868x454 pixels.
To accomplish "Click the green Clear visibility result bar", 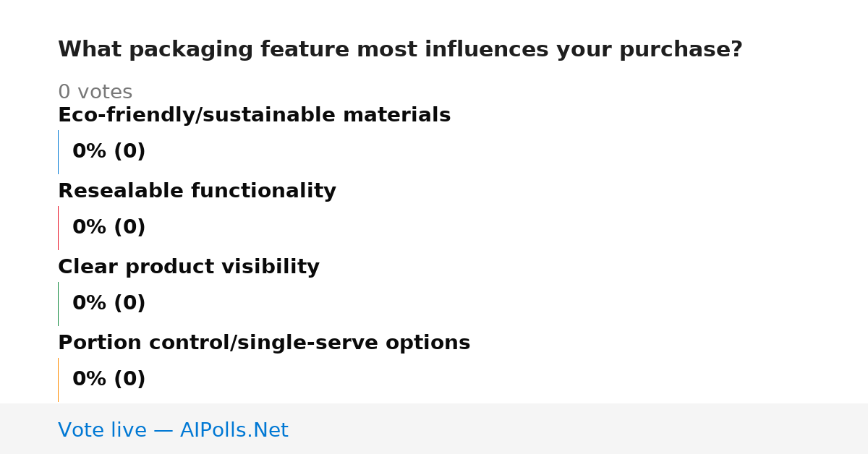I will coord(58,304).
